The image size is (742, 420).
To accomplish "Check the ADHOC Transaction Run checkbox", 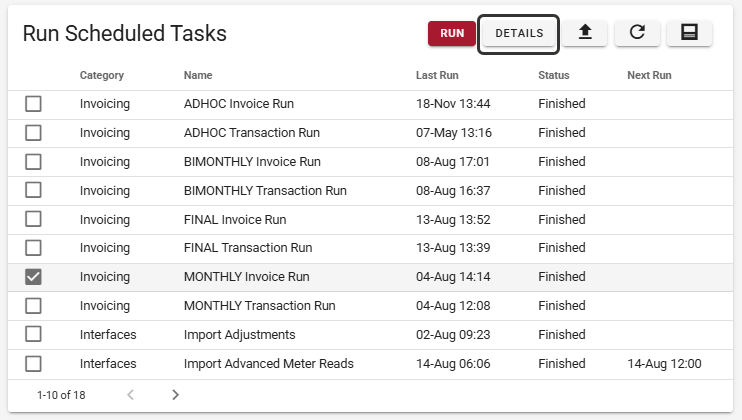I will [33, 133].
